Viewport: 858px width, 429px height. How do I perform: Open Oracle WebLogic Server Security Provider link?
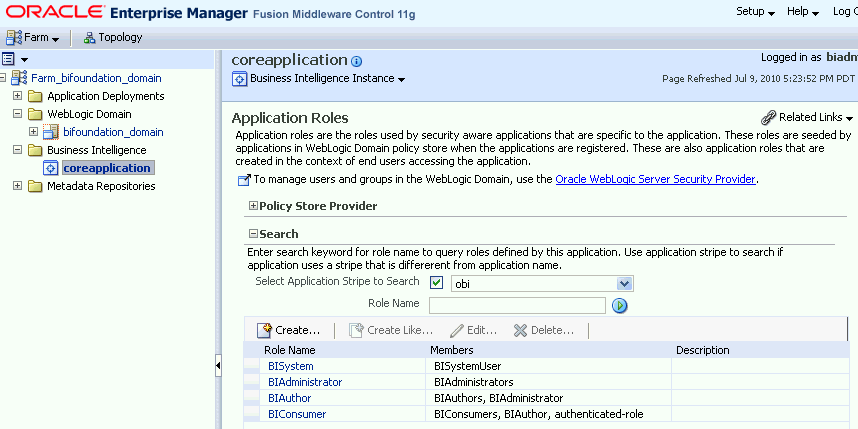point(655,179)
